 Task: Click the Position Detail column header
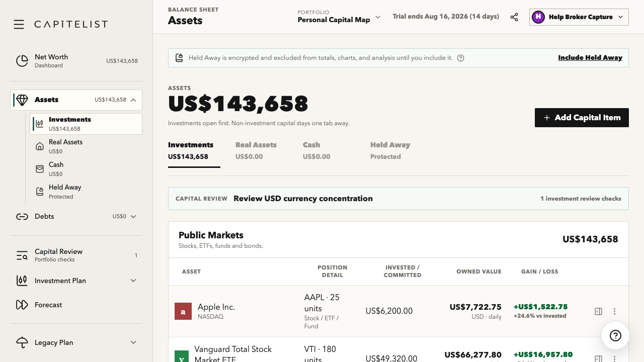pyautogui.click(x=332, y=271)
